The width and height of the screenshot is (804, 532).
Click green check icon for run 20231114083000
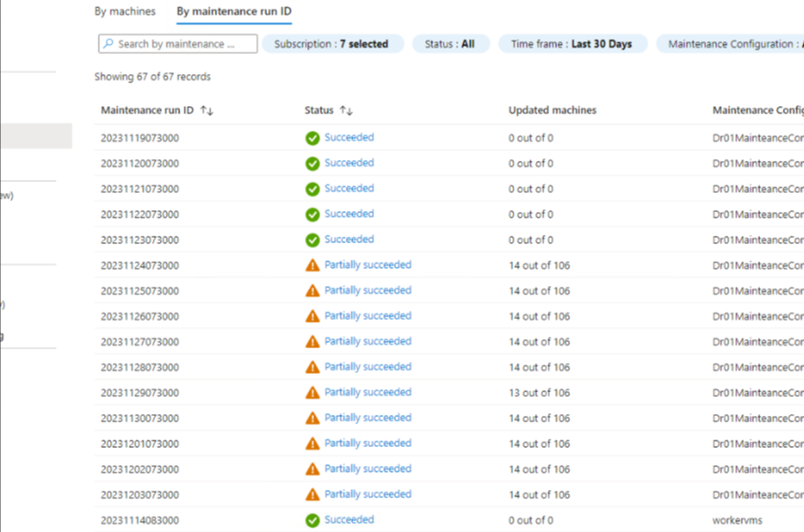(312, 520)
